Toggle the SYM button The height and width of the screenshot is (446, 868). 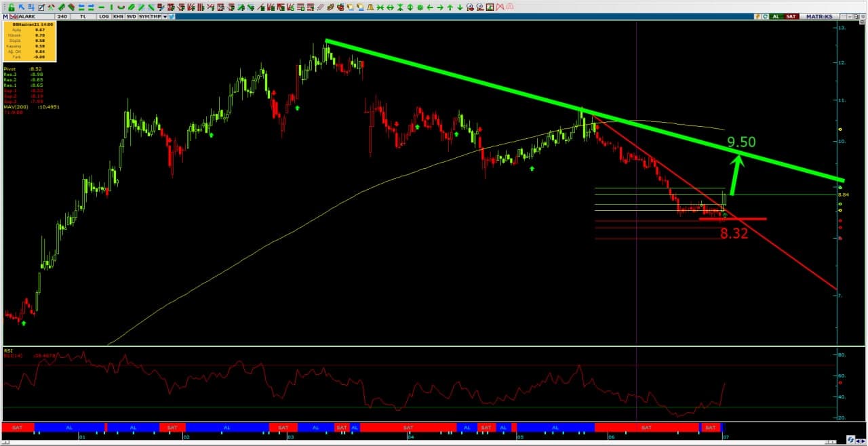144,16
